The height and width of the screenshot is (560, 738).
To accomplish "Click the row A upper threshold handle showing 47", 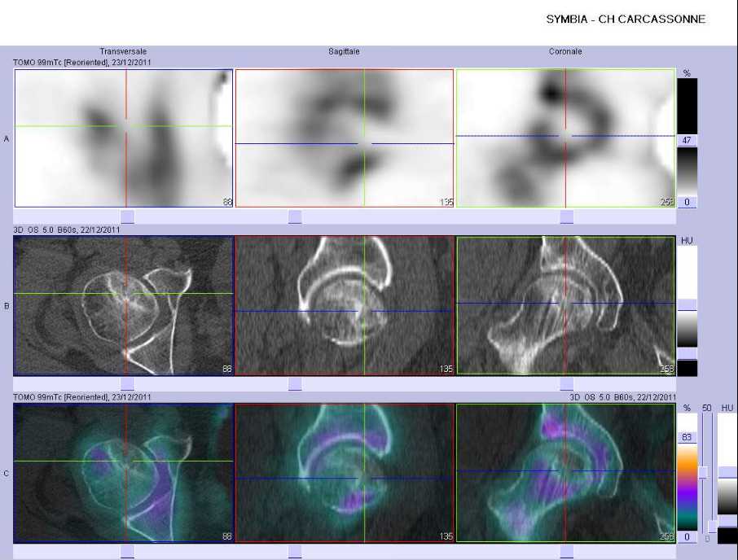I will [x=687, y=140].
